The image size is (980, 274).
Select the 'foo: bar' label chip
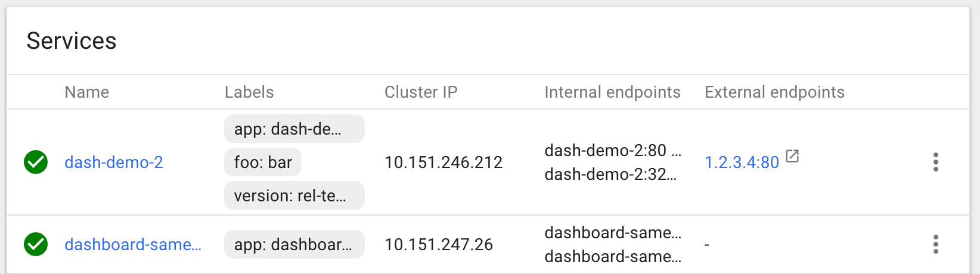(263, 162)
